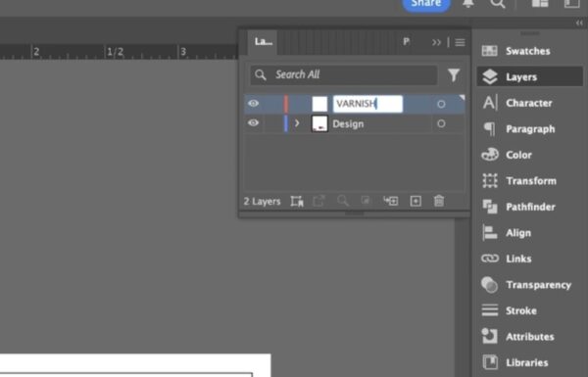Open the Layers panel hamburger menu
Screen dimensions: 588x377
[461, 42]
